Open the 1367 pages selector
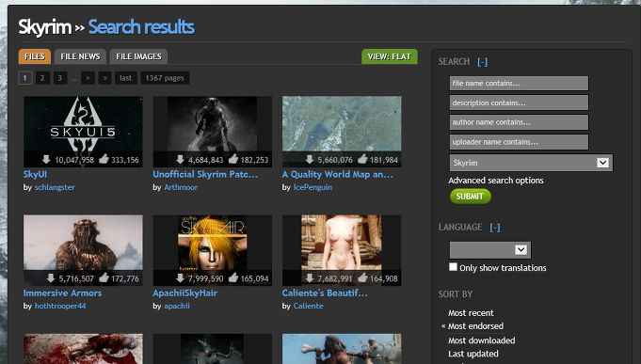 (165, 78)
